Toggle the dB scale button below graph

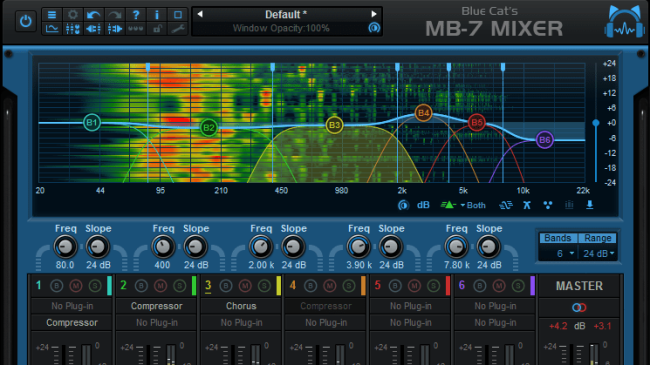[423, 205]
